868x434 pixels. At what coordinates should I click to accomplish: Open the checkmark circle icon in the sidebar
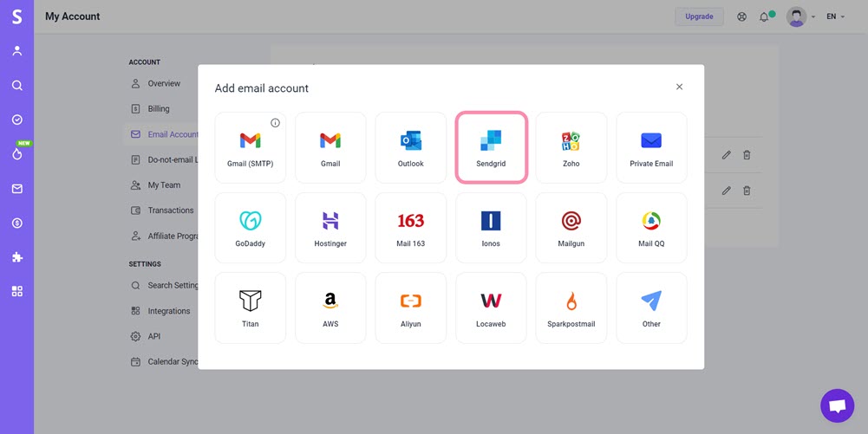(17, 120)
